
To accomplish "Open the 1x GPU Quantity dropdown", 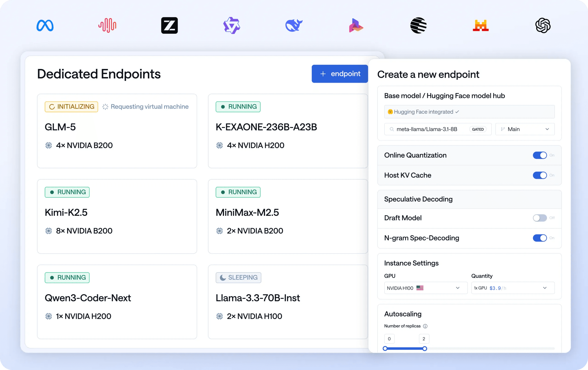I will (513, 288).
